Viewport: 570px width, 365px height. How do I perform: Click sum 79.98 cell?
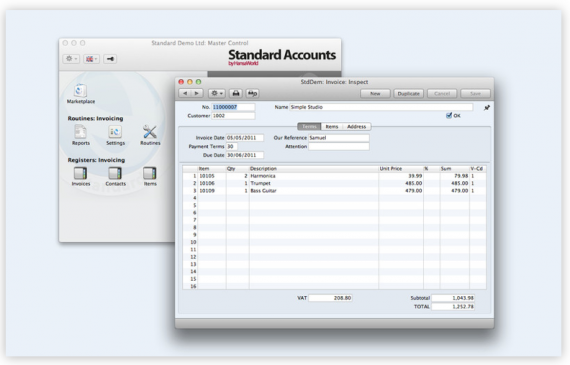[455, 176]
